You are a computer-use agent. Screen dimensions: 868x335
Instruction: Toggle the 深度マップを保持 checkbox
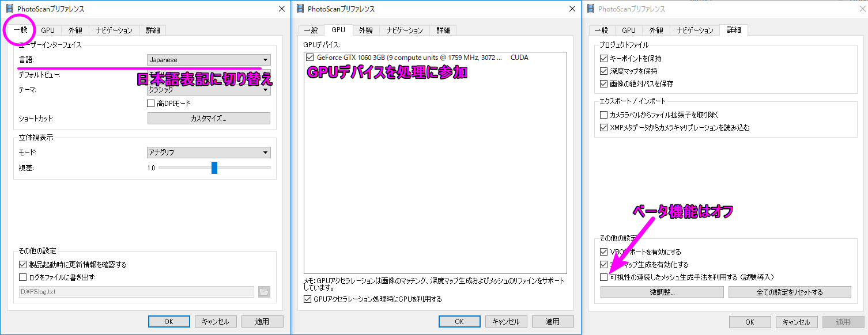603,71
